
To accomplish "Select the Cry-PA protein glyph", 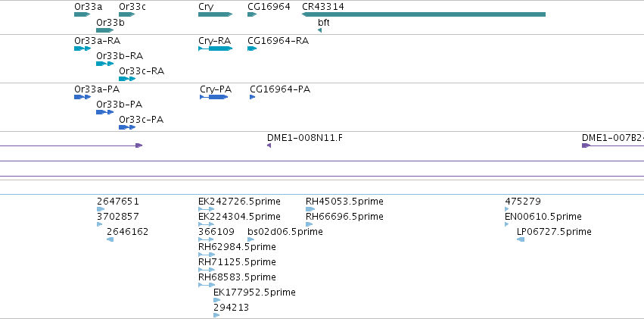I will 213,97.
